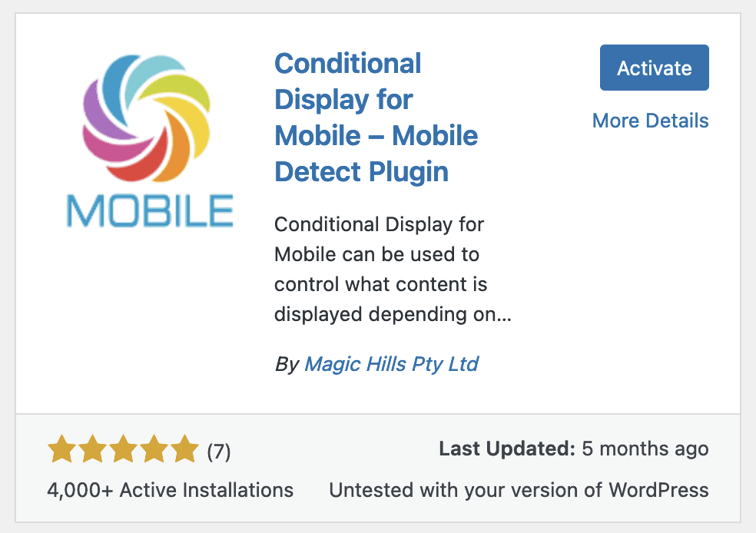Screen dimensions: 756x533
Task: Activate the Conditional Display for Mobile plugin
Action: coord(655,68)
